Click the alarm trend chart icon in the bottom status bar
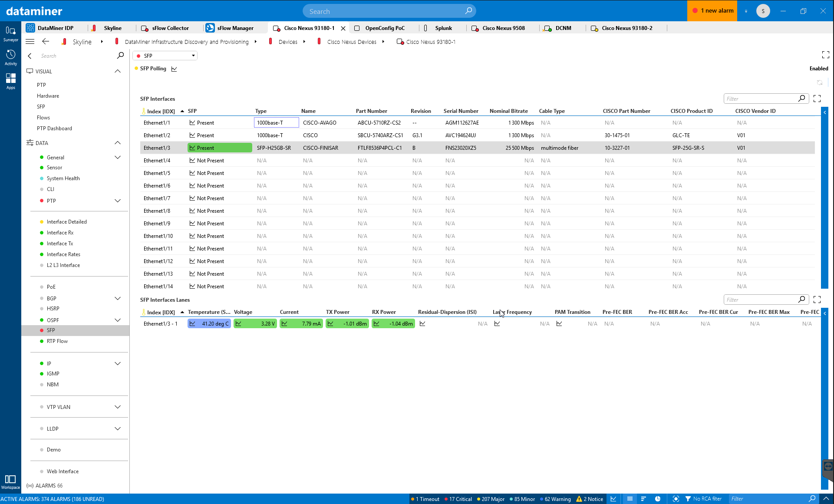The width and height of the screenshot is (834, 504). 613,499
